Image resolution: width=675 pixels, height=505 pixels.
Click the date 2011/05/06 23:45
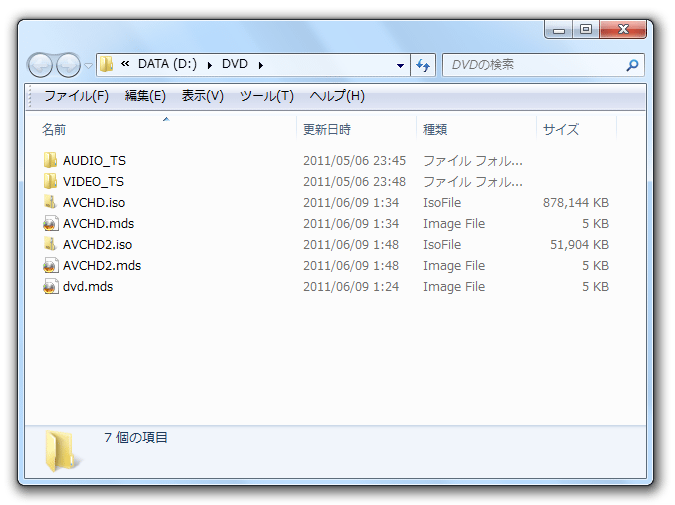(x=354, y=161)
